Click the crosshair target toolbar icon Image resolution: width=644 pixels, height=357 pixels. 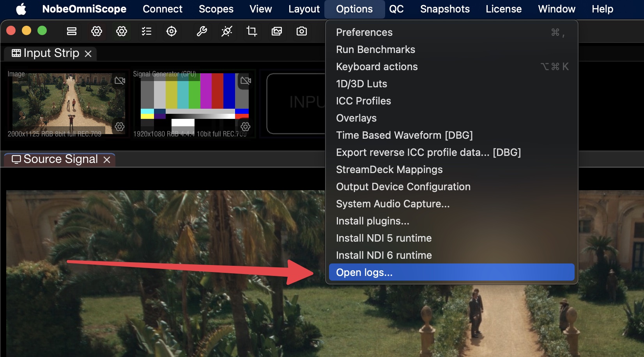(x=172, y=31)
